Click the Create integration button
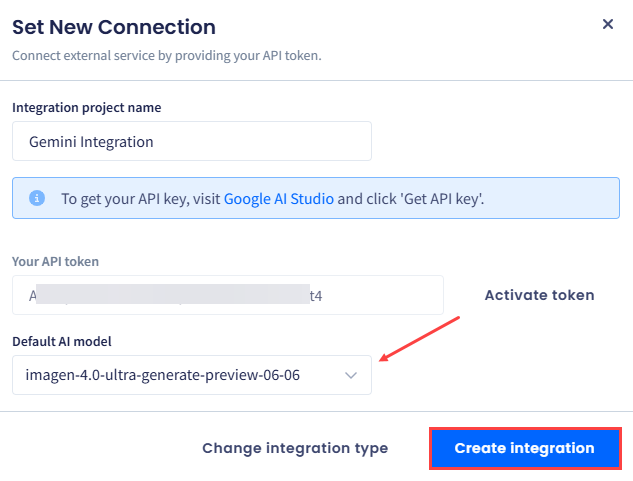This screenshot has height=481, width=633. [x=525, y=448]
